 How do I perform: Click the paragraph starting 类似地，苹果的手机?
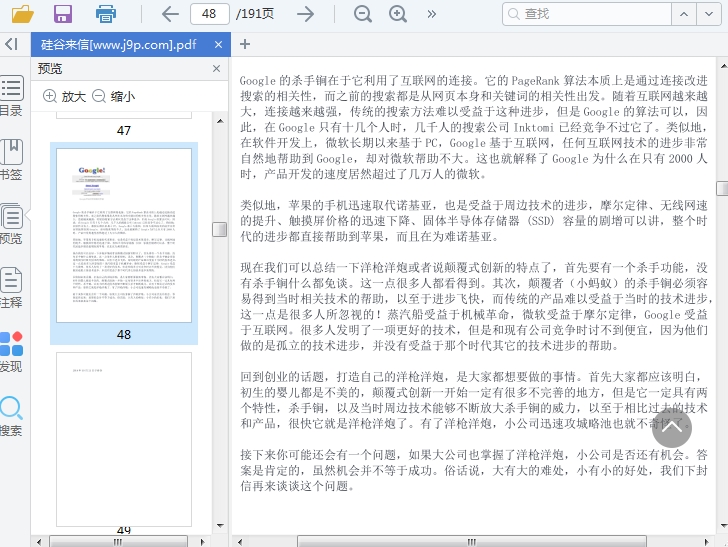click(474, 221)
